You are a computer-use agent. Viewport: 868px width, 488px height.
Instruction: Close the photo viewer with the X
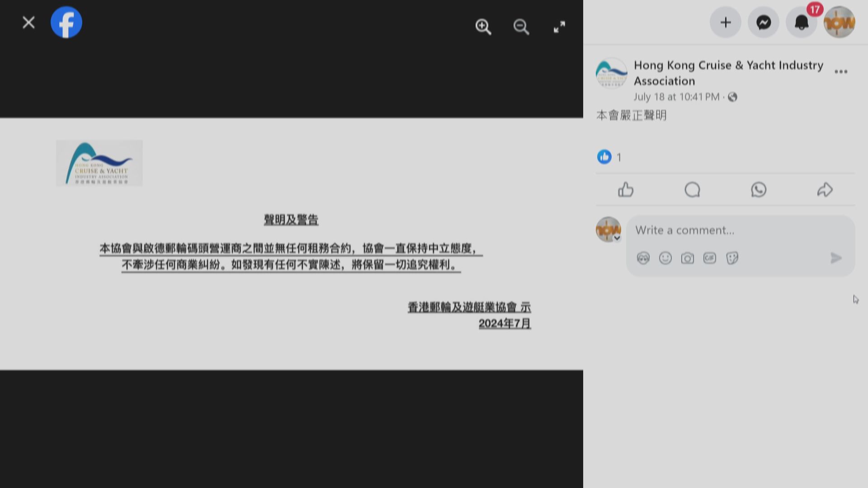tap(28, 23)
